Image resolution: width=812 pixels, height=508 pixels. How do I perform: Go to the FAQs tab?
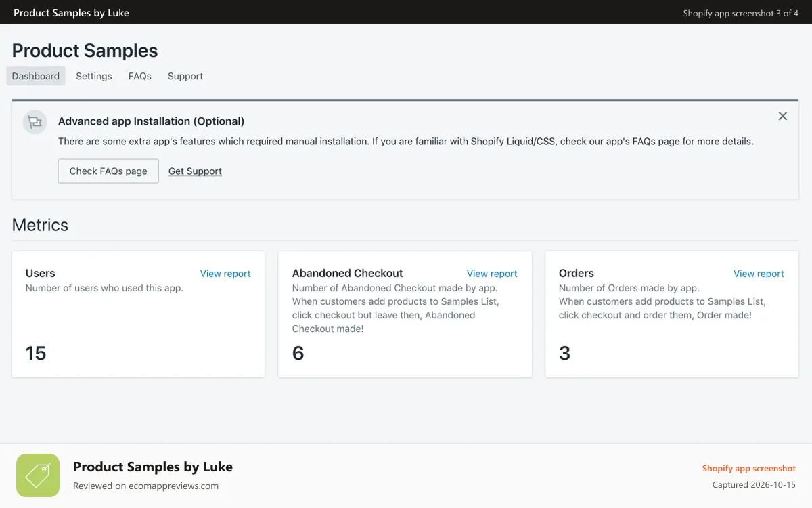coord(140,76)
